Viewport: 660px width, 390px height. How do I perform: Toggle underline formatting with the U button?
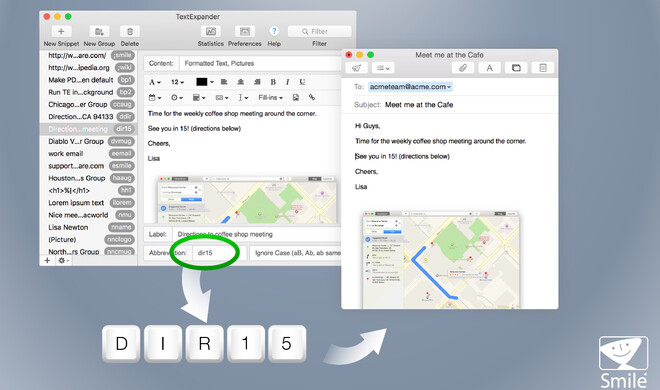[302, 82]
